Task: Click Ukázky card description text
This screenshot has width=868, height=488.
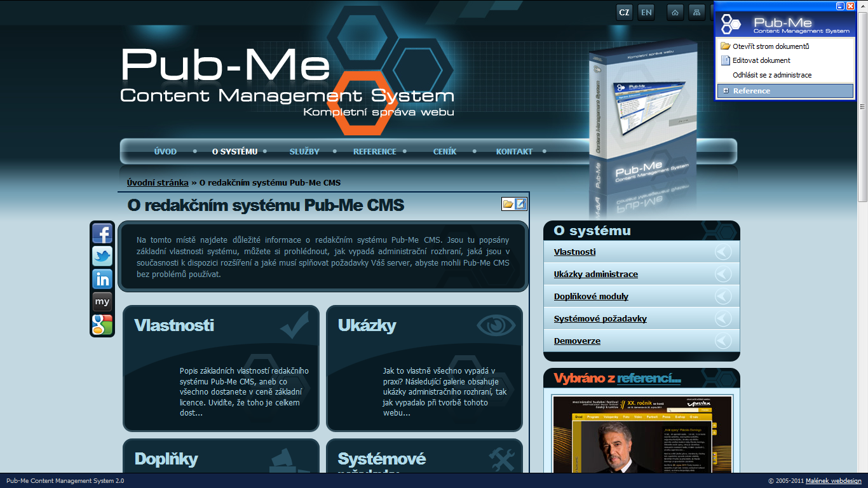Action: (445, 391)
